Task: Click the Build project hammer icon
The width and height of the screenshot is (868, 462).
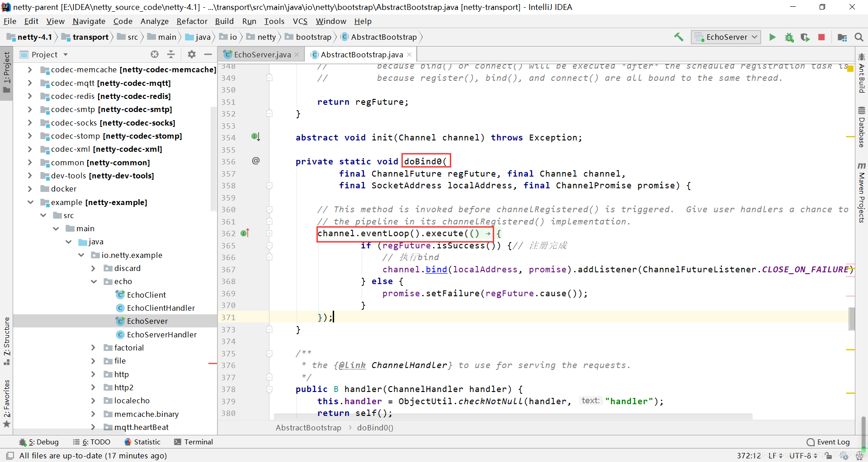Action: coord(679,37)
